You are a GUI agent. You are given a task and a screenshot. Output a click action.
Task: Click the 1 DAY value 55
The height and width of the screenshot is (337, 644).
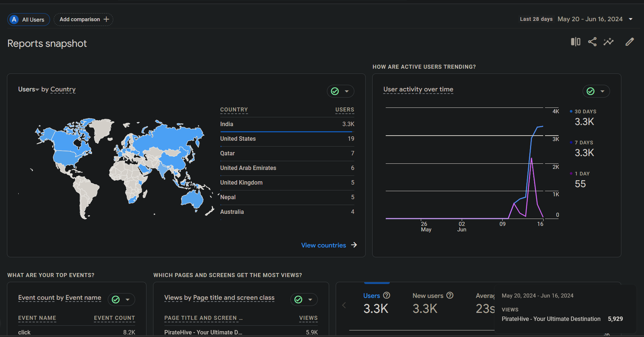coord(580,184)
